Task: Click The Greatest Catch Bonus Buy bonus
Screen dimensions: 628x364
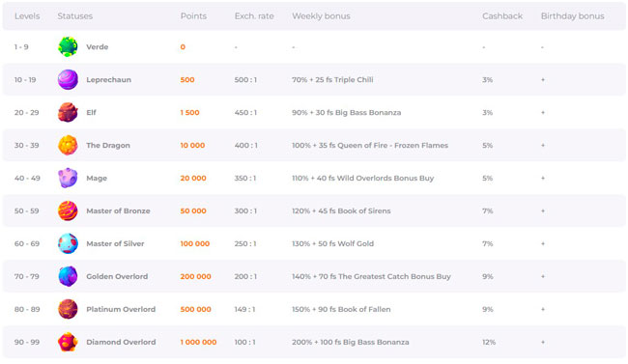Action: (x=371, y=277)
